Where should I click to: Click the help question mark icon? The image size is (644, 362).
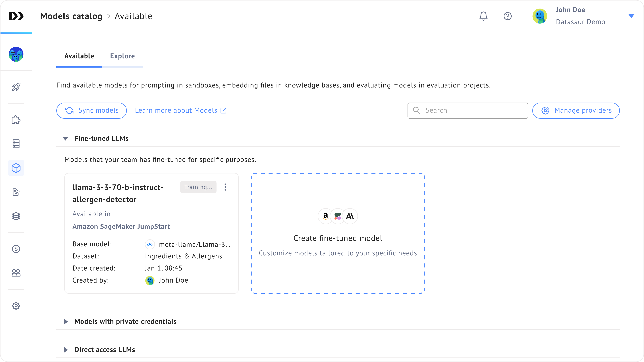507,16
